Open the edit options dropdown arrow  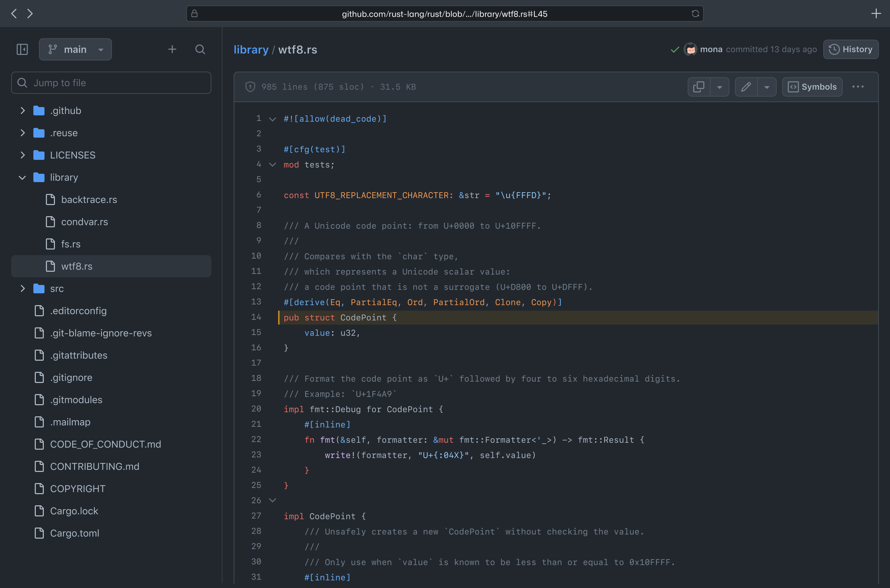click(767, 87)
